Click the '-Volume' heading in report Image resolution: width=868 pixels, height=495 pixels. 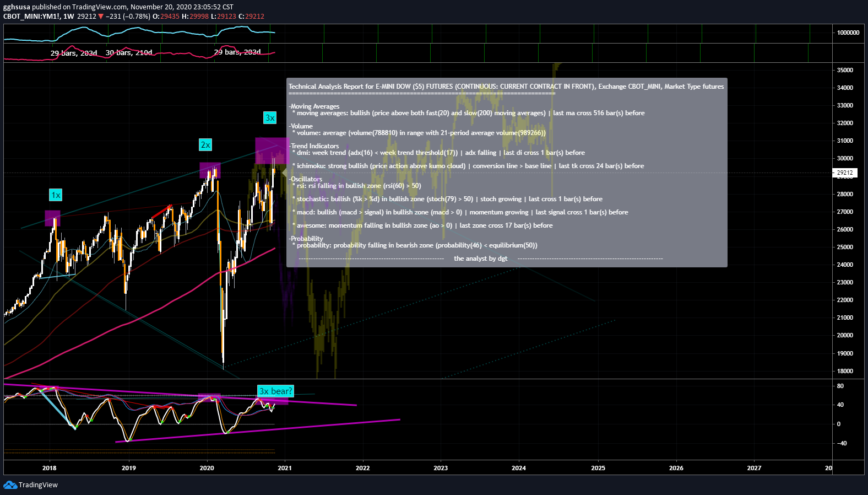[x=301, y=126]
